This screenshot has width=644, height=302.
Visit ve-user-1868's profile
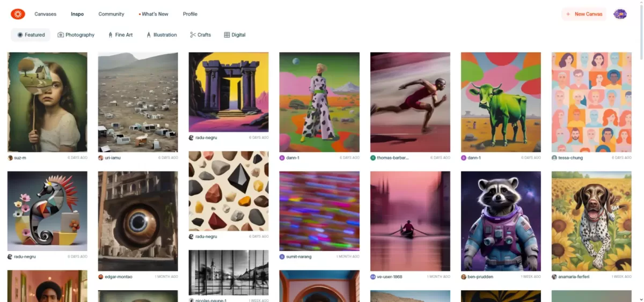click(x=390, y=277)
